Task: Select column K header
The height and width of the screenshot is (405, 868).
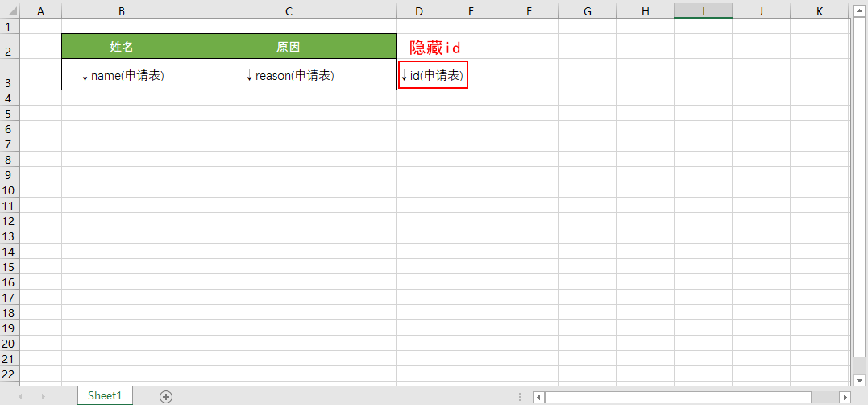Action: [820, 10]
